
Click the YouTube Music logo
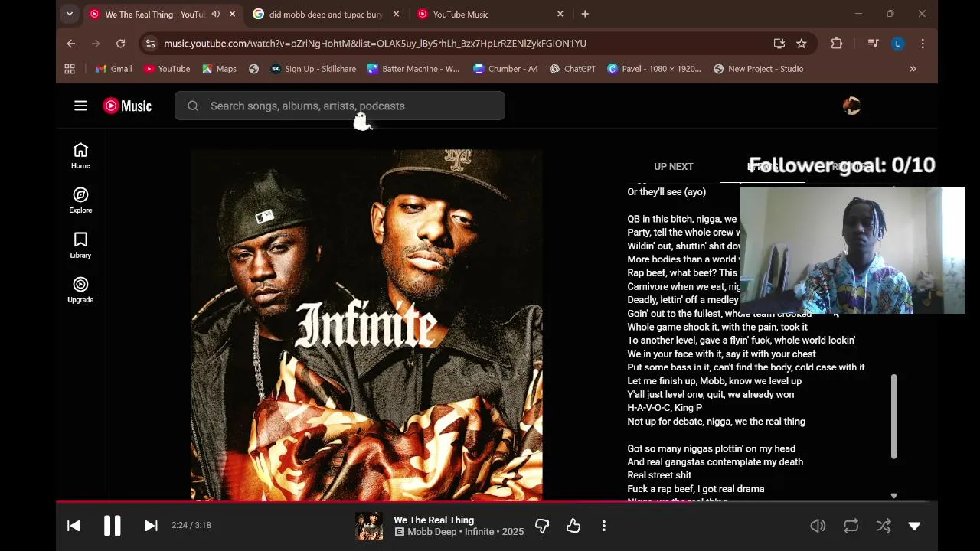127,106
